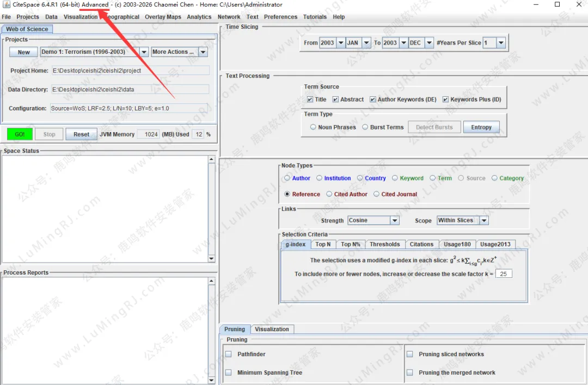Click the Space Status scrollbar down arrow
Viewport: 588px width, 385px height.
point(211,259)
